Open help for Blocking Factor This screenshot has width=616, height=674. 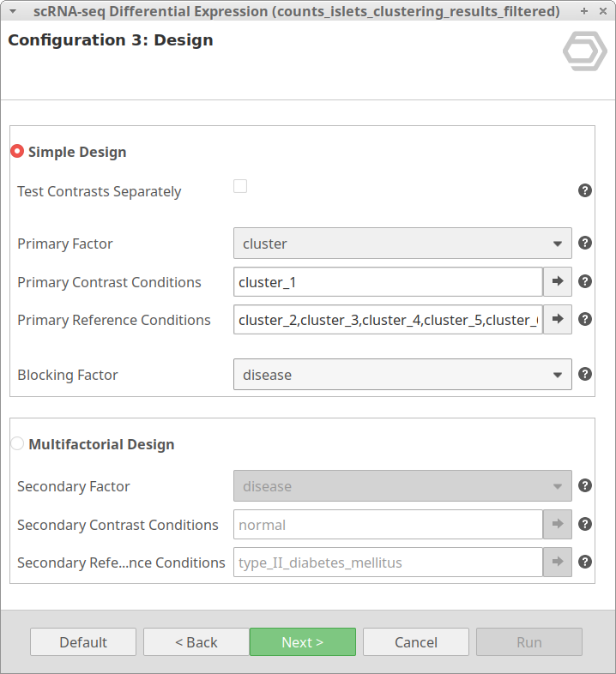coord(585,374)
